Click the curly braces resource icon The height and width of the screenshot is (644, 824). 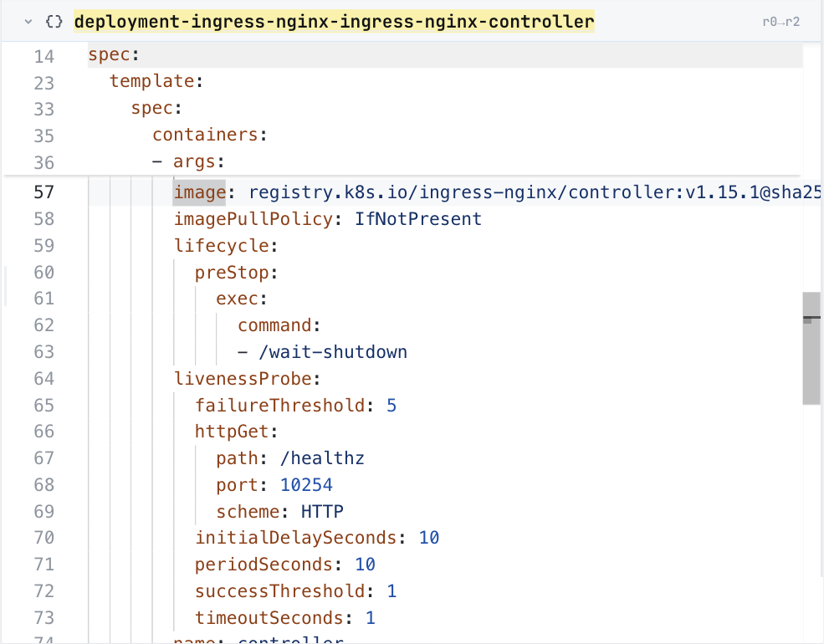click(54, 22)
